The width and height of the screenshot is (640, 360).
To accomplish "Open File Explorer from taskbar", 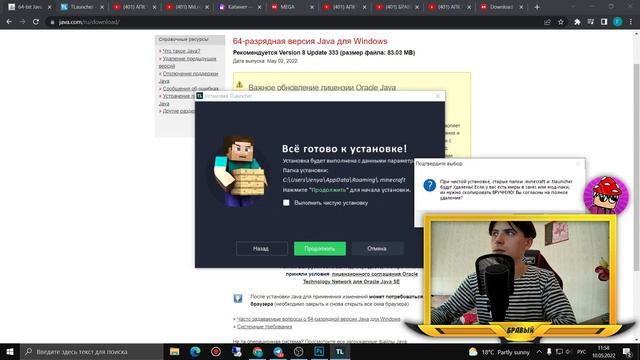I will pyautogui.click(x=175, y=351).
